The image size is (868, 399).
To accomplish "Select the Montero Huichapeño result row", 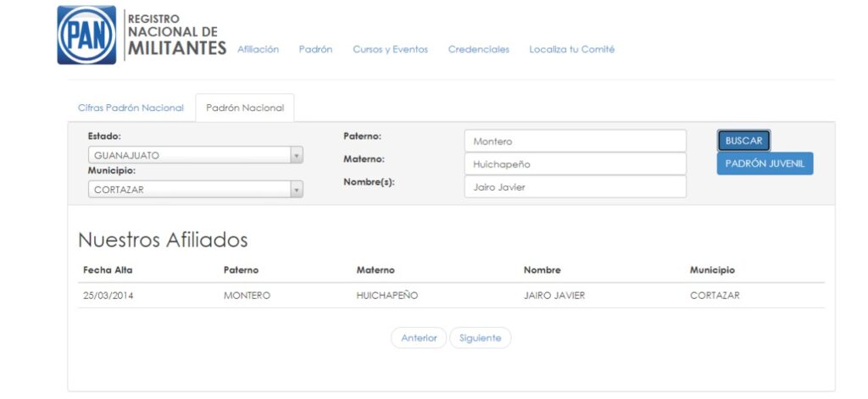I will tap(450, 296).
